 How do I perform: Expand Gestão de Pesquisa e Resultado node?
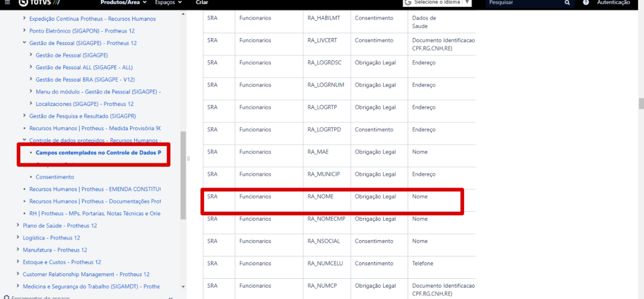[x=25, y=116]
